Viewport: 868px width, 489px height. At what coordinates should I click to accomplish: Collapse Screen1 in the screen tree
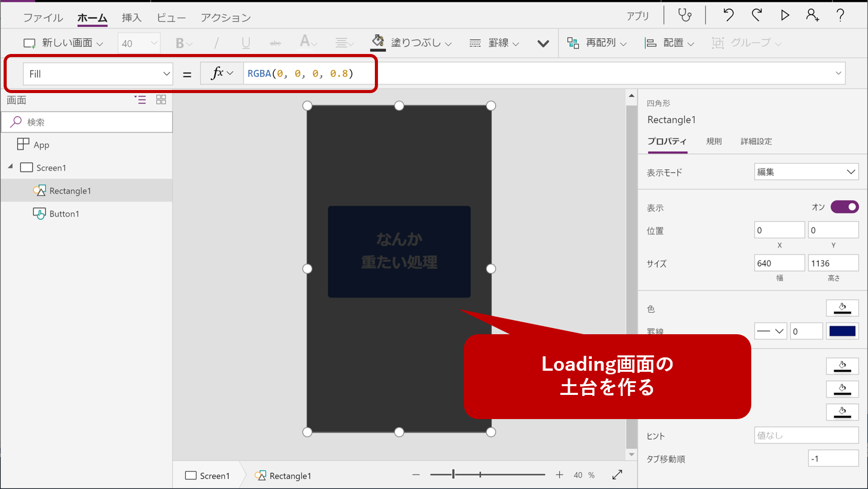[x=10, y=167]
